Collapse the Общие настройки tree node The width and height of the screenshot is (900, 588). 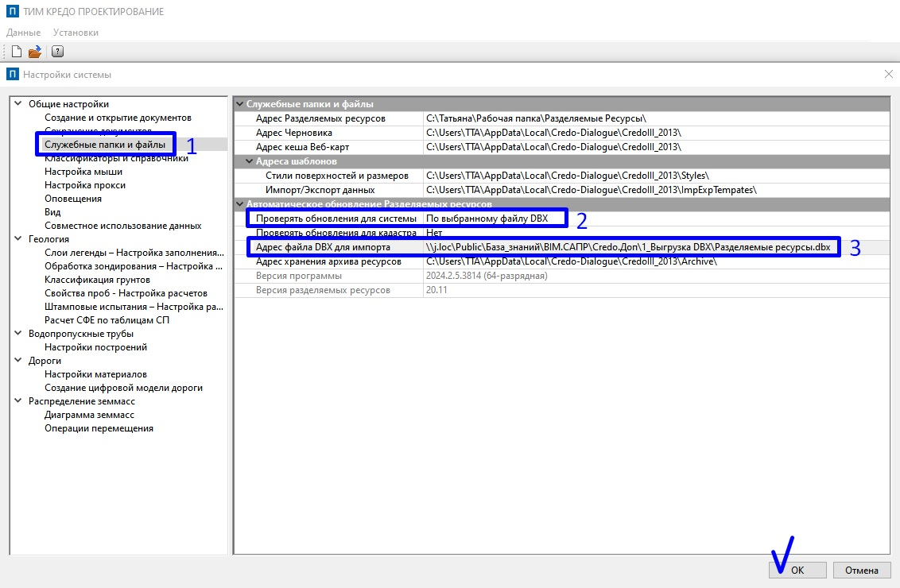[x=18, y=104]
